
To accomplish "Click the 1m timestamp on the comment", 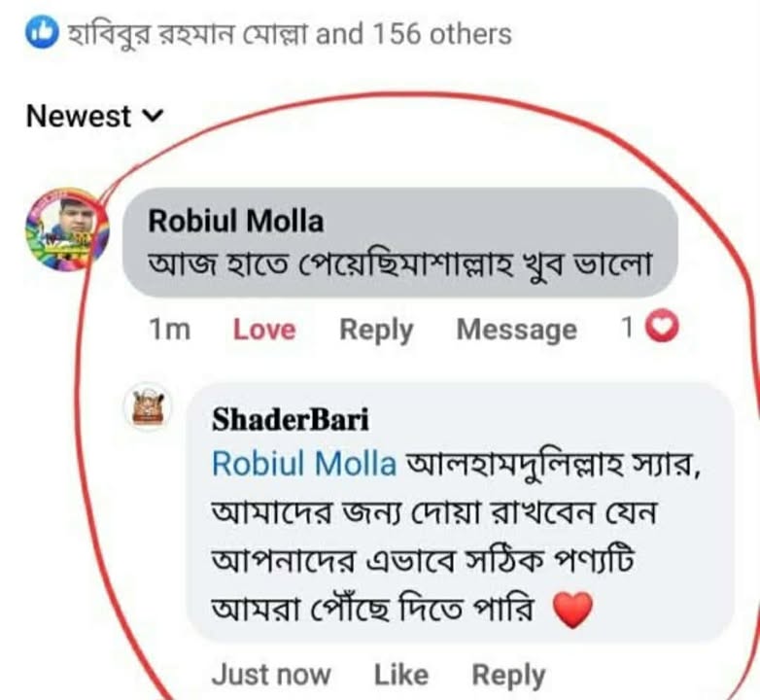I will click(170, 330).
